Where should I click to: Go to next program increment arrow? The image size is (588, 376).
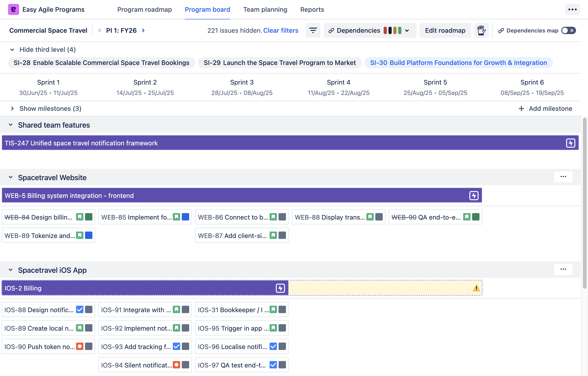[x=143, y=30]
